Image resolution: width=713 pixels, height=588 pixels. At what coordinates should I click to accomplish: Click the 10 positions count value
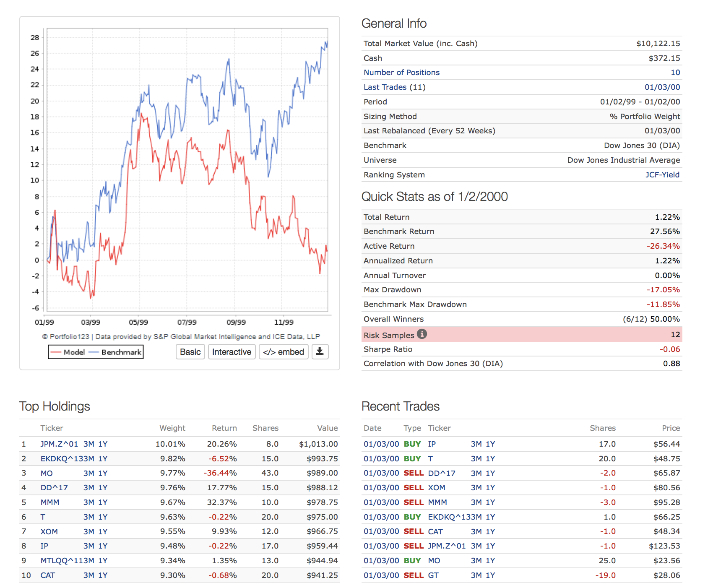coord(675,73)
